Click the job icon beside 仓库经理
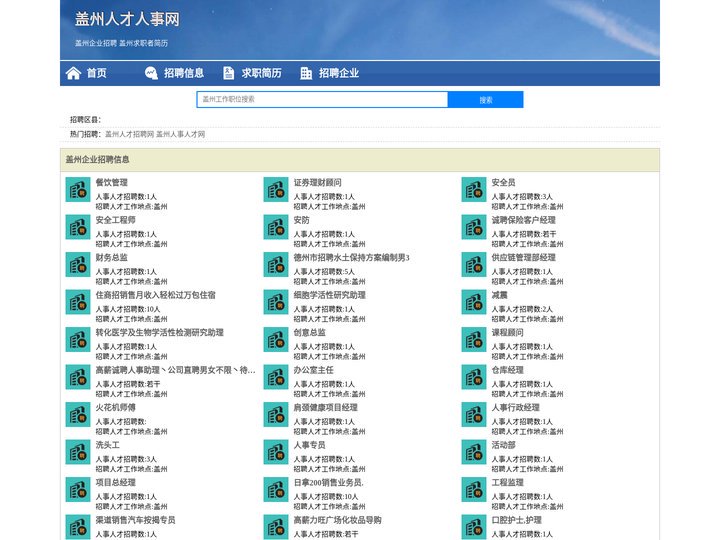The width and height of the screenshot is (720, 540). click(474, 377)
